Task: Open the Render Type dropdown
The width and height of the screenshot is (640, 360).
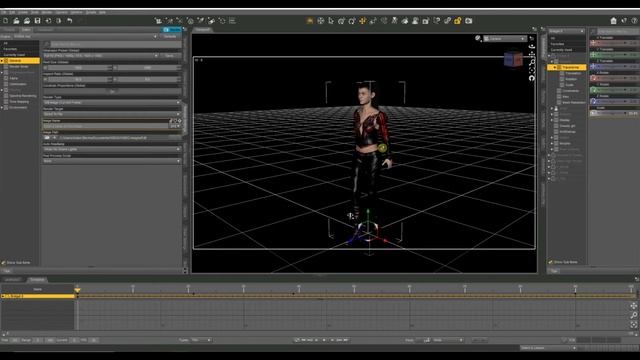Action: 112,102
